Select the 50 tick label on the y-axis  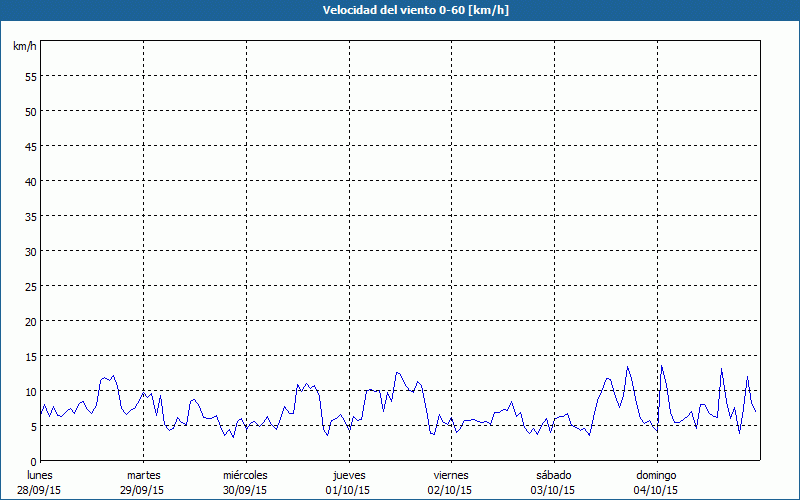(x=30, y=111)
